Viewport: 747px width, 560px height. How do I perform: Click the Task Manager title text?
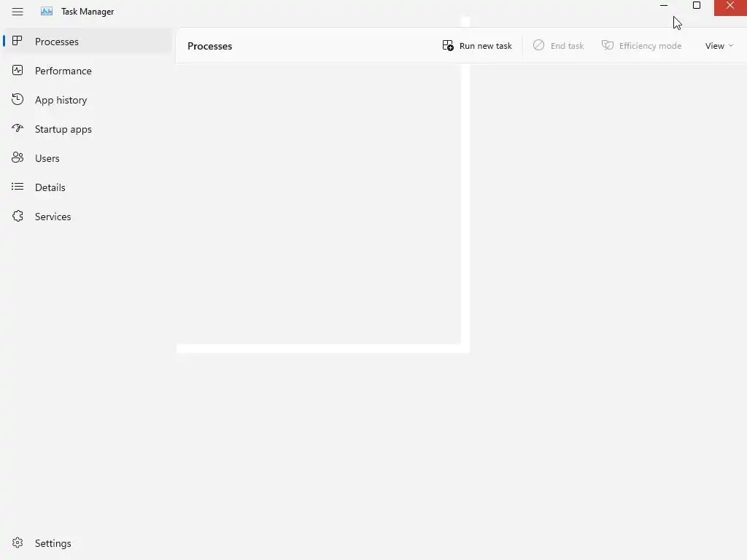88,12
